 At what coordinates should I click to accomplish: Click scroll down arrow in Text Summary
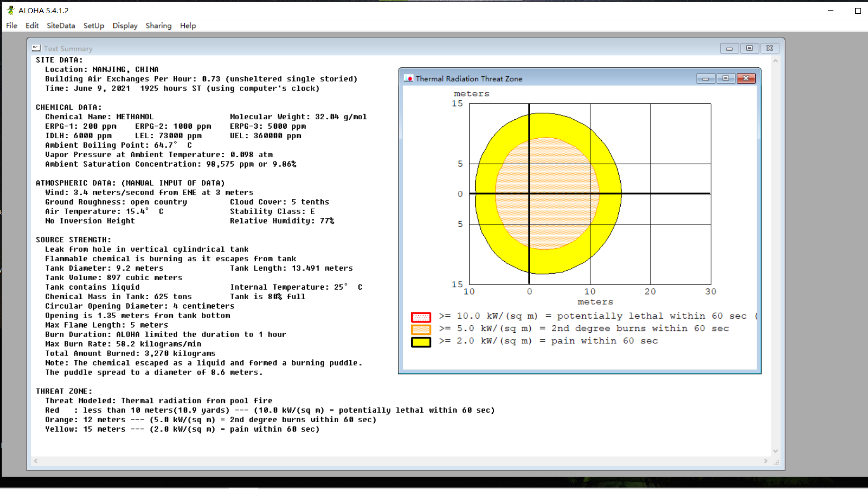pyautogui.click(x=776, y=451)
